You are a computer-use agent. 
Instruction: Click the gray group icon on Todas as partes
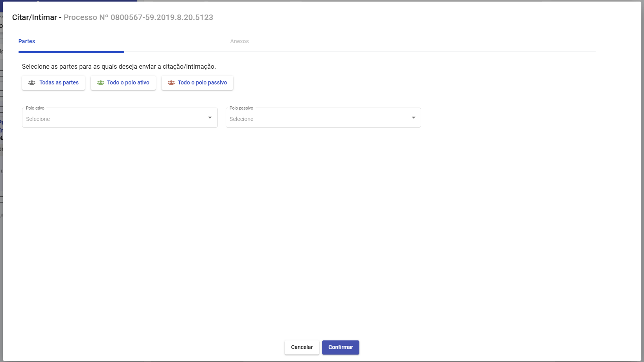coord(32,83)
